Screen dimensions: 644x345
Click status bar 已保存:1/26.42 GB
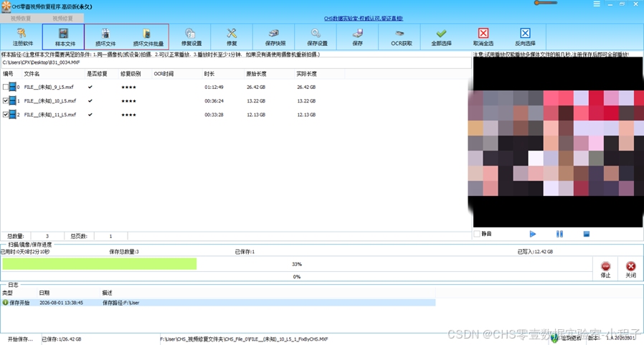click(x=62, y=339)
